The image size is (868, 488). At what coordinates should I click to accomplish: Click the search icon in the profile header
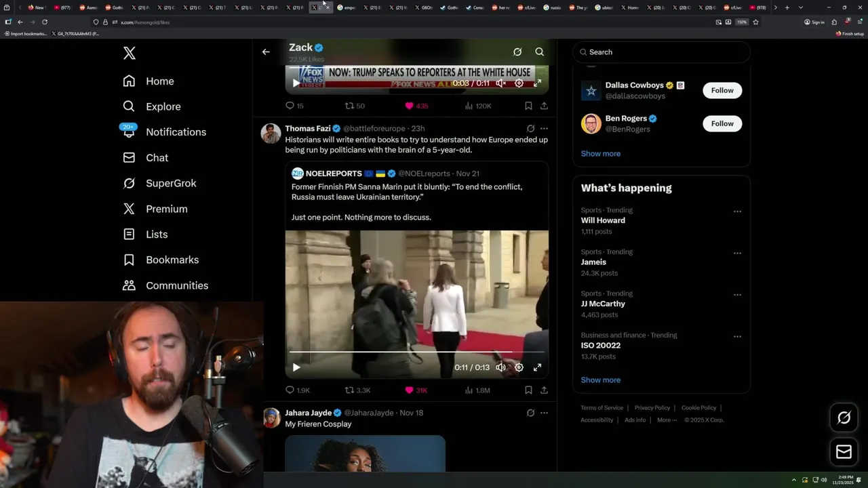[x=540, y=52]
